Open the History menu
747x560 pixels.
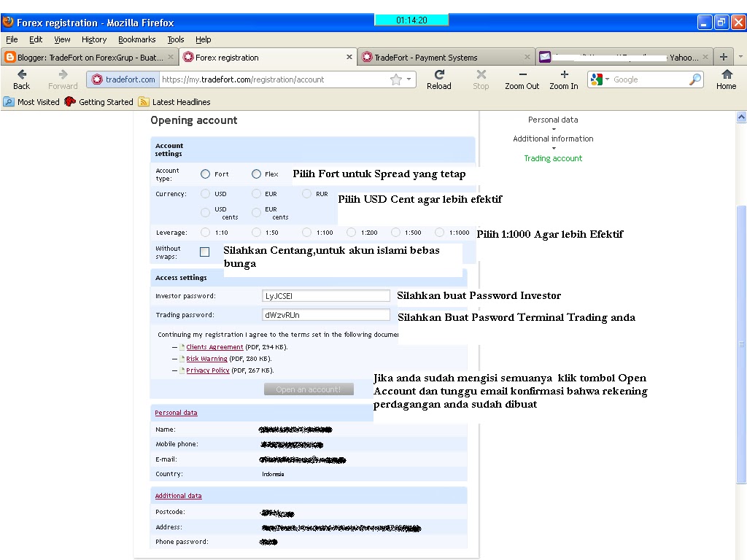tap(94, 39)
